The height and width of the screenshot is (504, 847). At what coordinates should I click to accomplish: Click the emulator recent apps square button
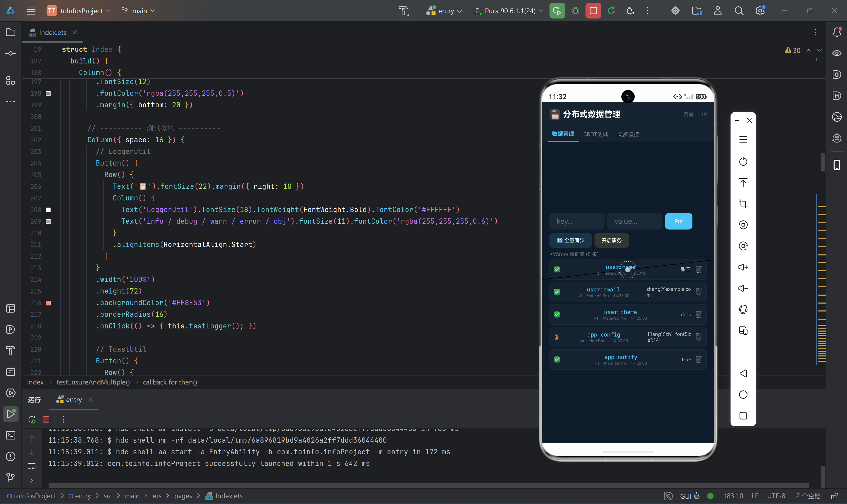[743, 416]
